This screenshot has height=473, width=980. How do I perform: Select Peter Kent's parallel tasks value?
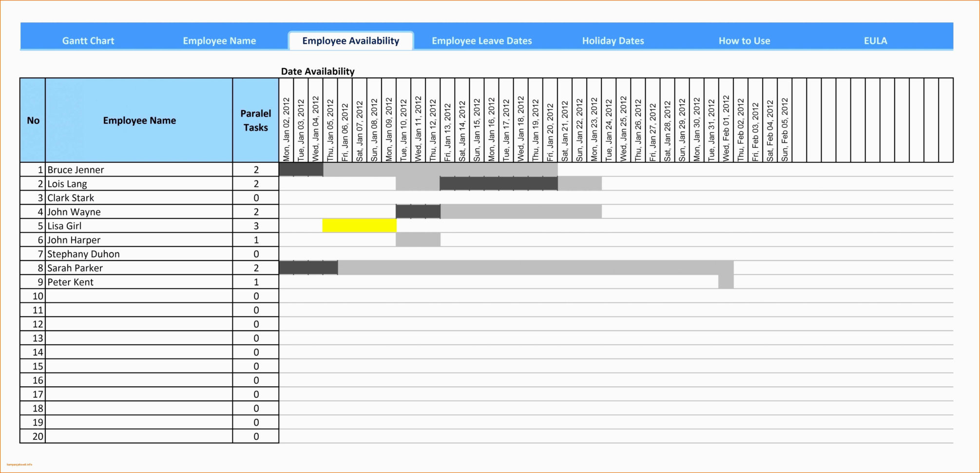point(256,282)
